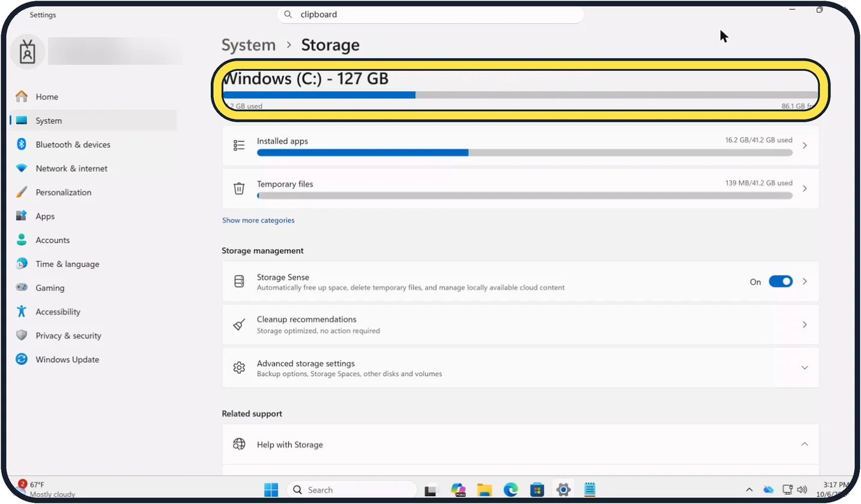
Task: Launch Copilot from the taskbar
Action: click(x=459, y=490)
